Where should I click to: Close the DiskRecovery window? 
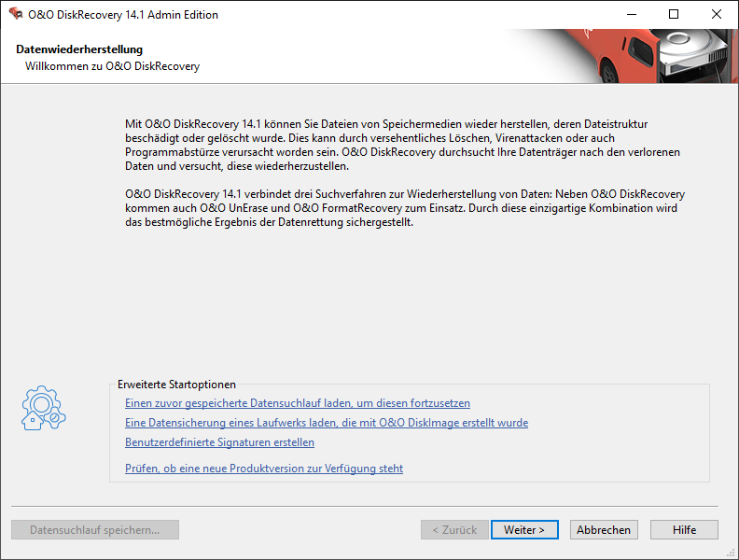[x=716, y=14]
